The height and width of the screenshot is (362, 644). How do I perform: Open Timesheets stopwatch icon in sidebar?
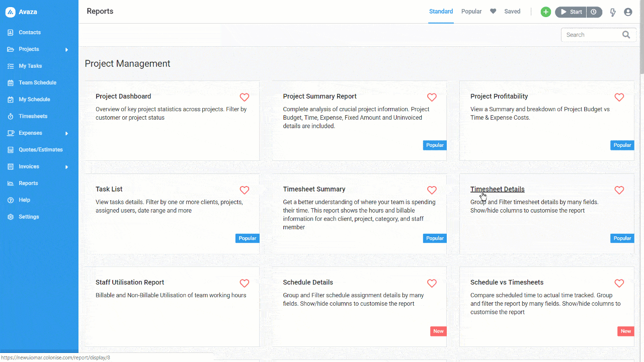pos(11,116)
